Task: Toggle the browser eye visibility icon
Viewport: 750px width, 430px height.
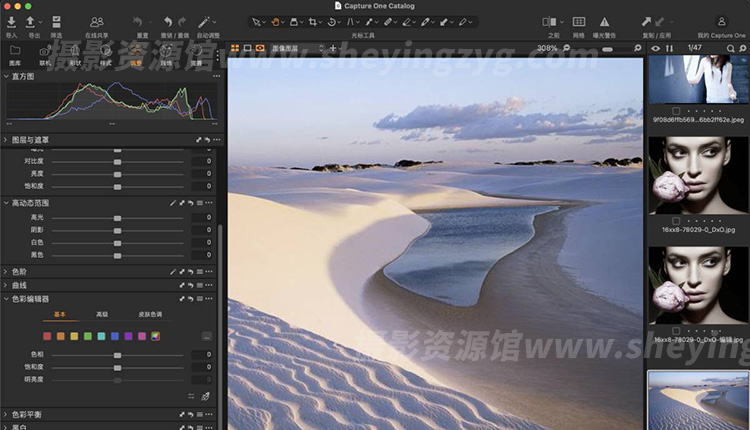Action: [x=655, y=47]
